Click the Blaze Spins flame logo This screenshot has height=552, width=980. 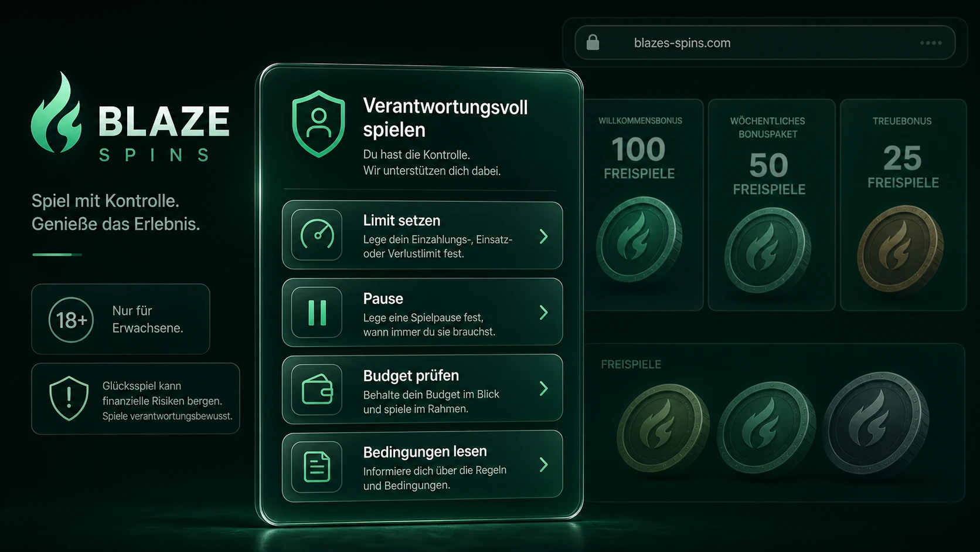56,113
